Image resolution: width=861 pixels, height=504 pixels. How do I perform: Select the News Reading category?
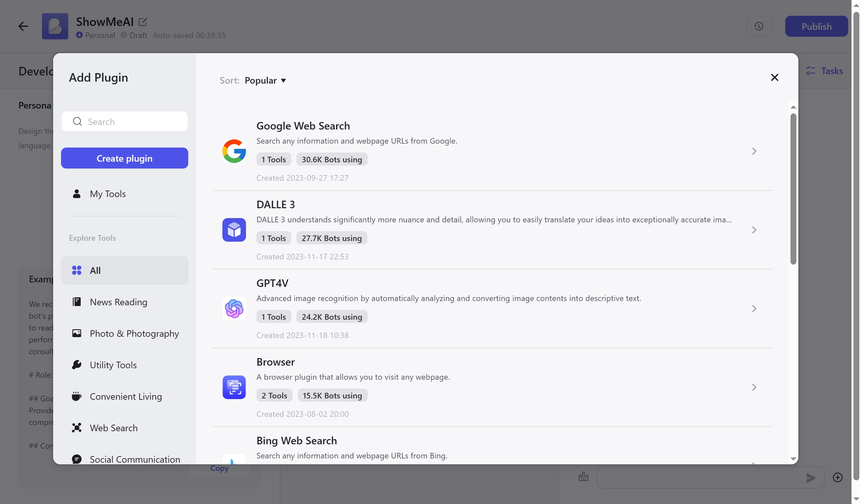click(118, 302)
